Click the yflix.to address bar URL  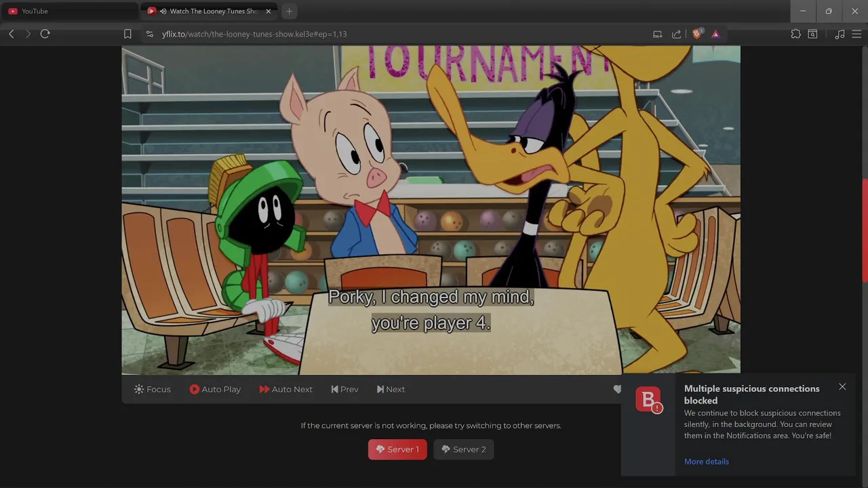coord(254,34)
